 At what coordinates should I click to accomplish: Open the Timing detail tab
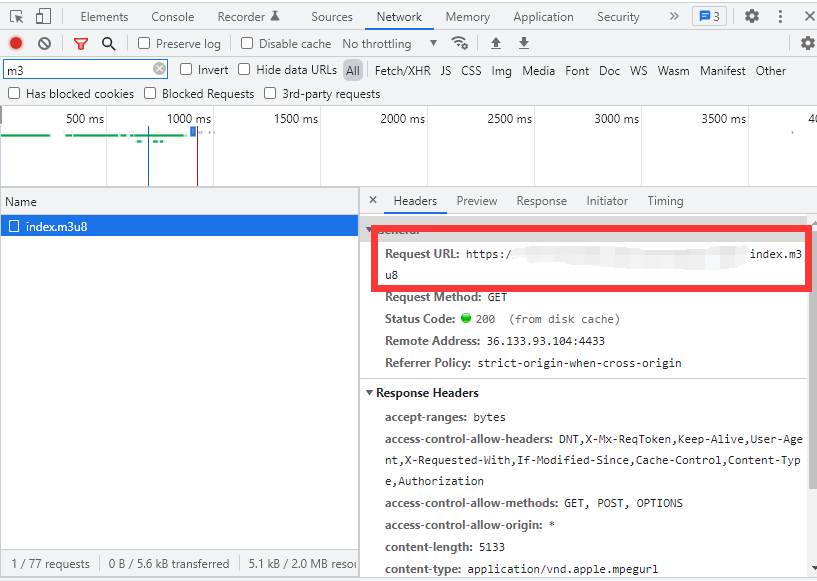click(x=665, y=201)
